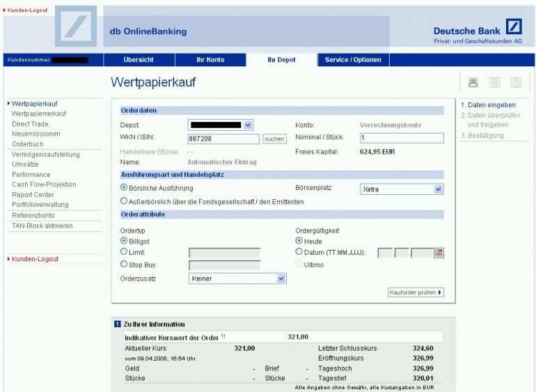
Task: Open the Ihr Konto tab
Action: click(210, 60)
